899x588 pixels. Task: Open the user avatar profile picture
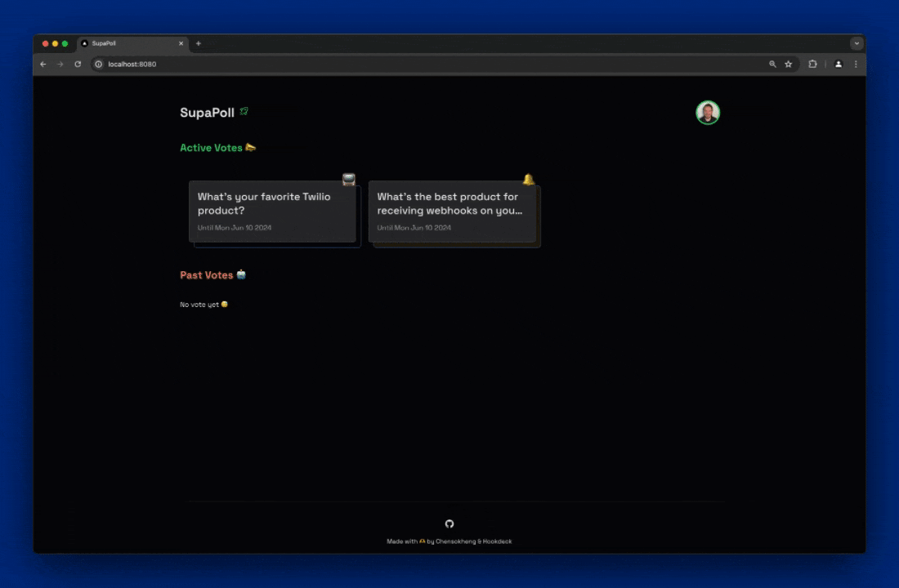point(708,113)
